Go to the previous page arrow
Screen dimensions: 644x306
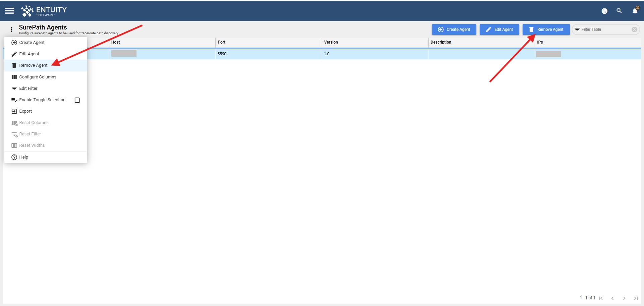click(612, 298)
